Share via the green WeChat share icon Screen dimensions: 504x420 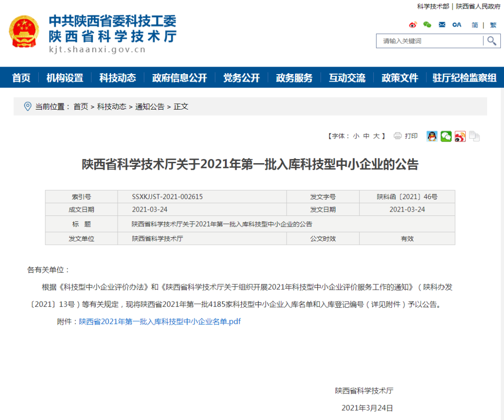click(446, 136)
